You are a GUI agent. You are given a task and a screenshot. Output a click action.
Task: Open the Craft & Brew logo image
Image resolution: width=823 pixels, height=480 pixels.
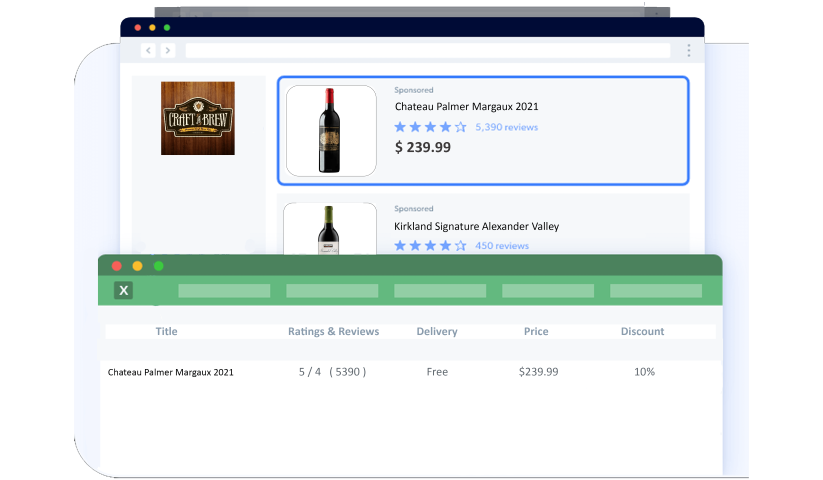click(x=198, y=118)
